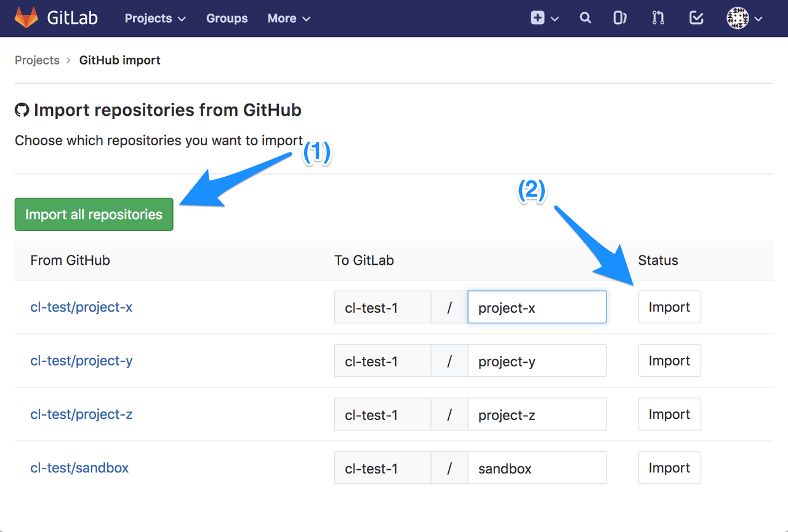
Task: Import the sandbox repository
Action: (x=669, y=468)
